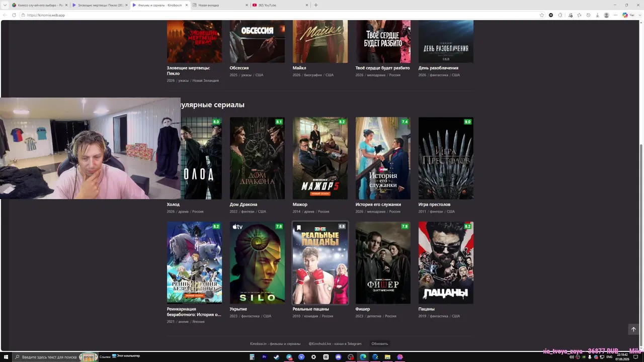Screen dimensions: 644x362
Task: Click the биография genre under Майкл
Action: pos(313,75)
